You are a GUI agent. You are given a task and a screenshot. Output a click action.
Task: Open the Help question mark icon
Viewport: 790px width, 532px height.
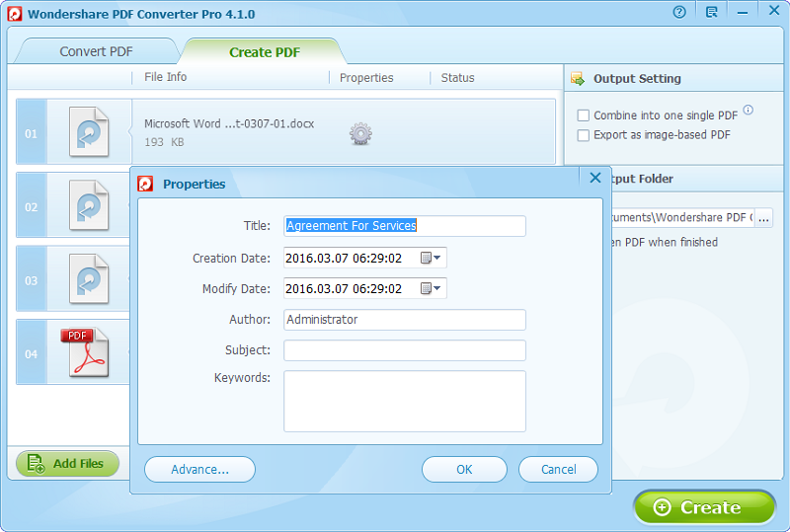coord(679,12)
